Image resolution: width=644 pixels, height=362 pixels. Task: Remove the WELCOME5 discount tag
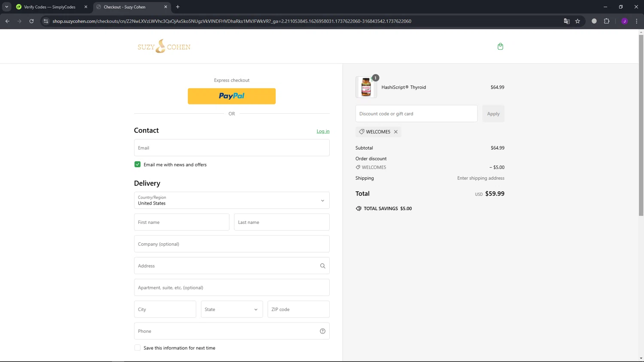pyautogui.click(x=396, y=132)
